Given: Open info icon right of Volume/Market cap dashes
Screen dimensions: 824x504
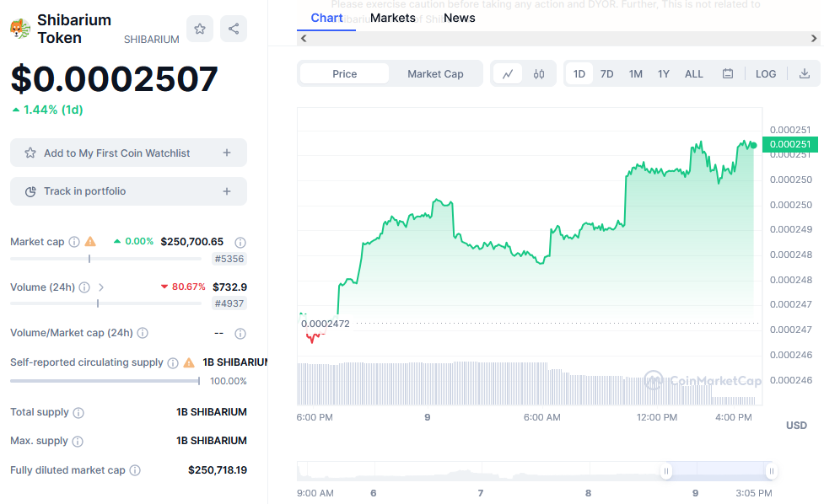Looking at the screenshot, I should click(x=240, y=334).
